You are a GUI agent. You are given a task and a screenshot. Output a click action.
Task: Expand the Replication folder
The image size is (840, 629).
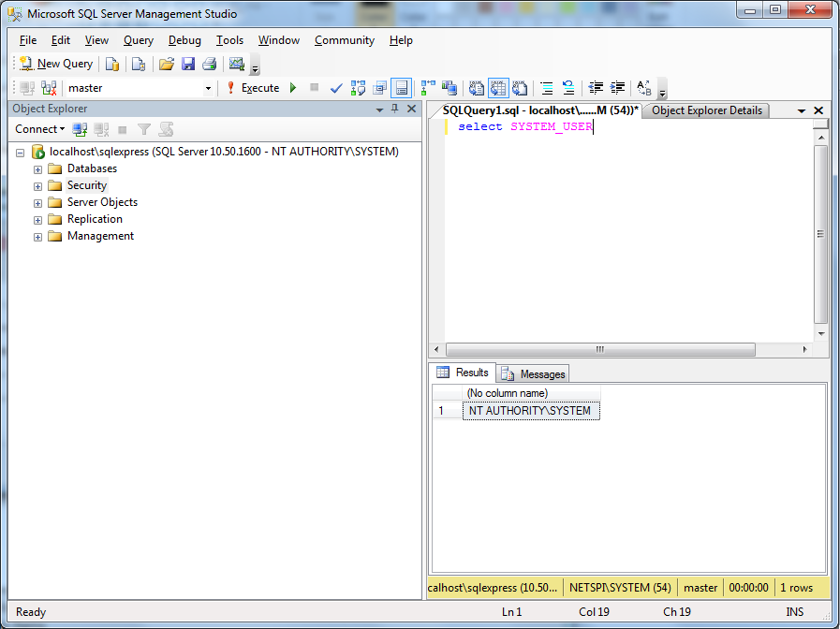pyautogui.click(x=37, y=220)
